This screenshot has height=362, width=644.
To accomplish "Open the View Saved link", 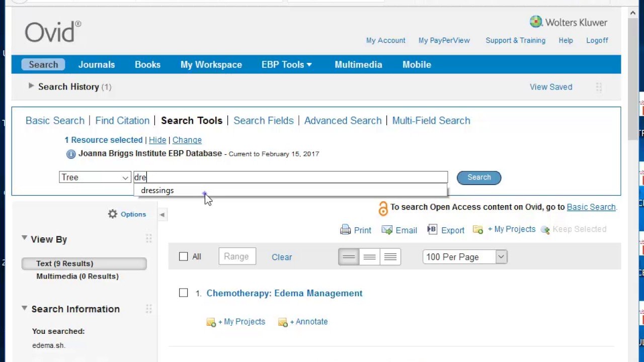I will pyautogui.click(x=550, y=87).
